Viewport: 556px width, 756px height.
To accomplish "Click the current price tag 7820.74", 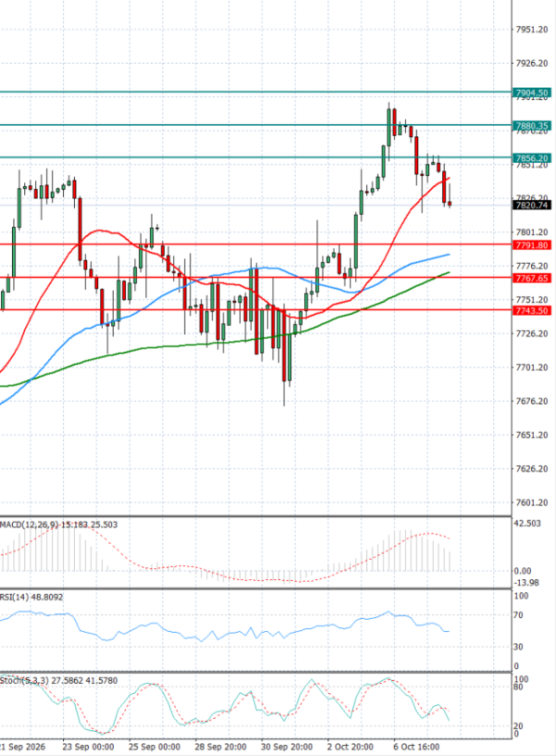I will (532, 205).
